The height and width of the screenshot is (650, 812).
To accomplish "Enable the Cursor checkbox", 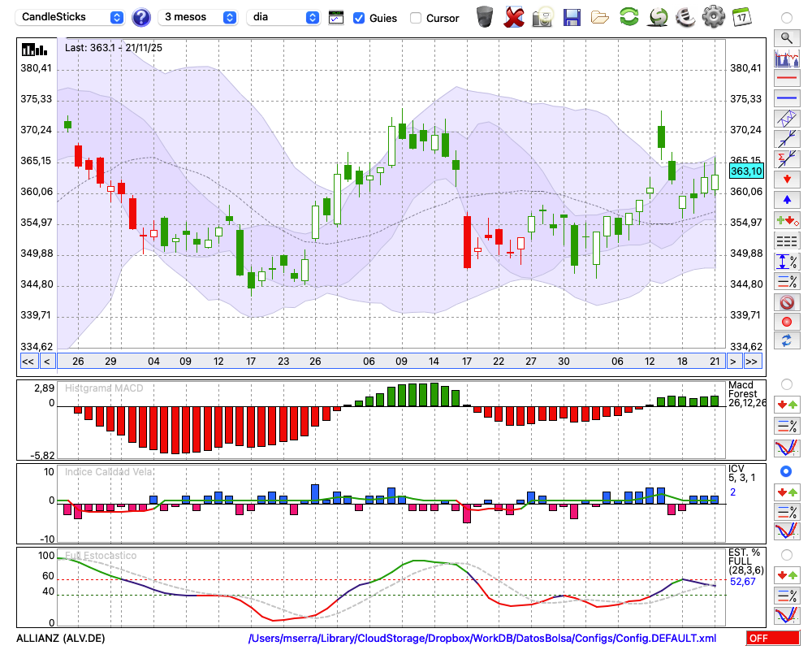I will click(x=416, y=18).
